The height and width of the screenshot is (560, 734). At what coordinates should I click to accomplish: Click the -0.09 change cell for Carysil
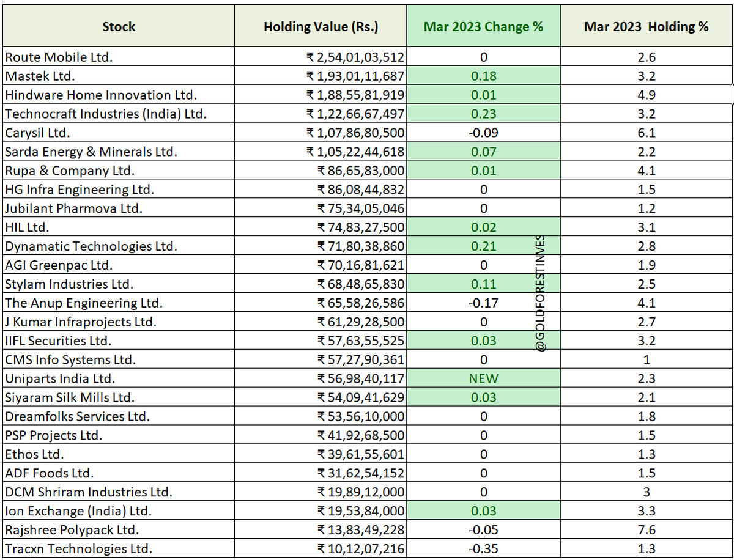point(483,133)
